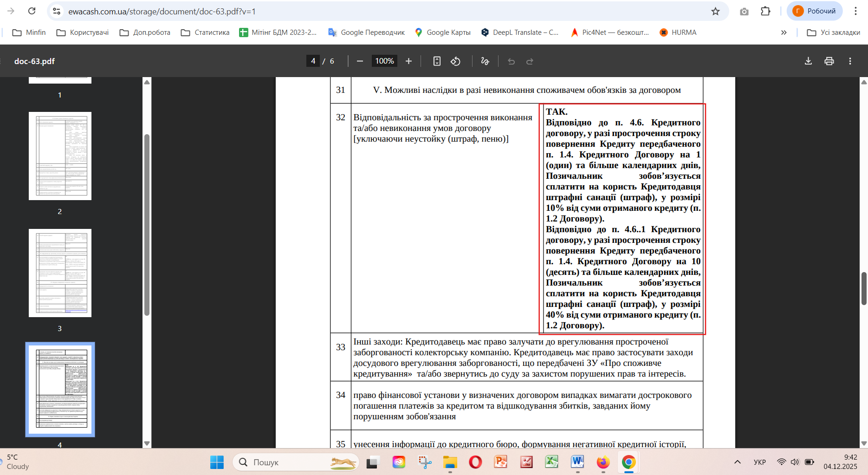868x475 pixels.
Task: Open the browser extensions puzzle icon
Action: (x=765, y=11)
